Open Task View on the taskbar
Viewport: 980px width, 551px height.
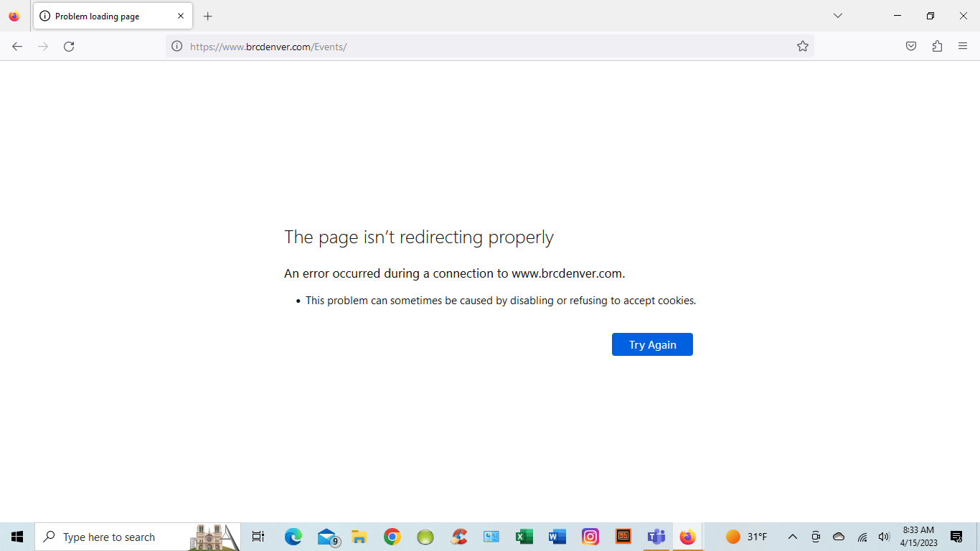258,537
